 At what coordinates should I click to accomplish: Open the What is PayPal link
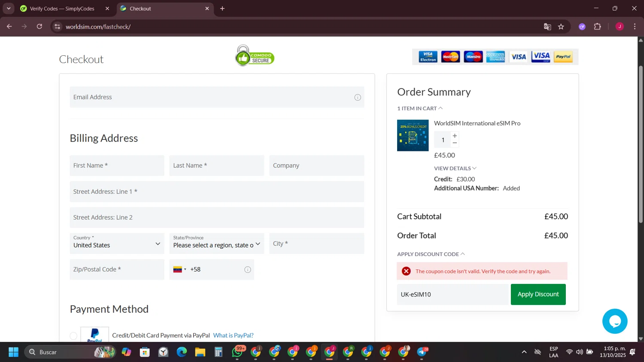point(233,335)
